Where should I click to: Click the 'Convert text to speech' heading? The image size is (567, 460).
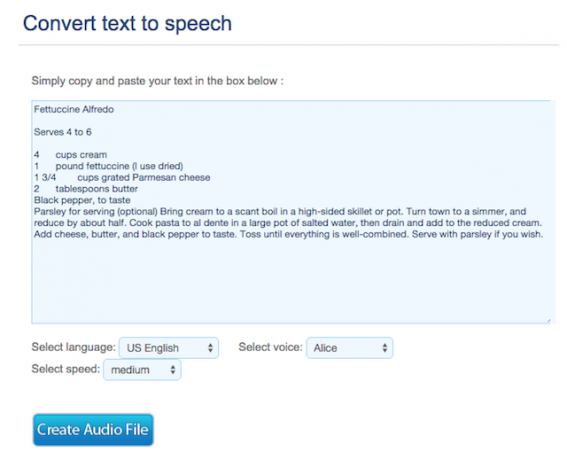point(127,24)
